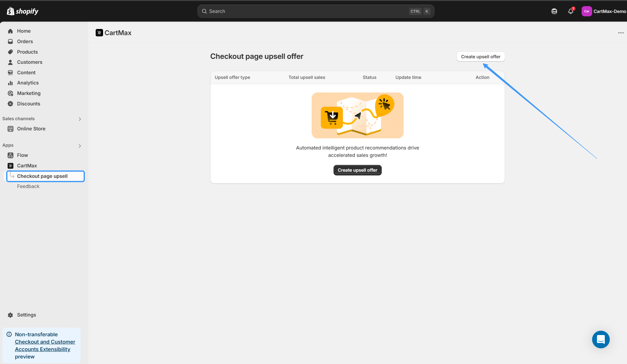Click the three-dot more actions menu
Viewport: 627px width, 364px height.
[621, 33]
